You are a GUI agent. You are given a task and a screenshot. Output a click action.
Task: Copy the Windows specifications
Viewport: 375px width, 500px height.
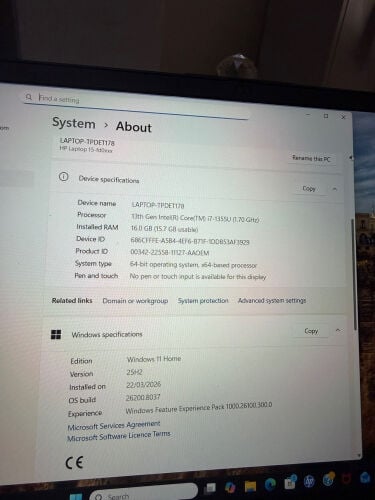[311, 331]
